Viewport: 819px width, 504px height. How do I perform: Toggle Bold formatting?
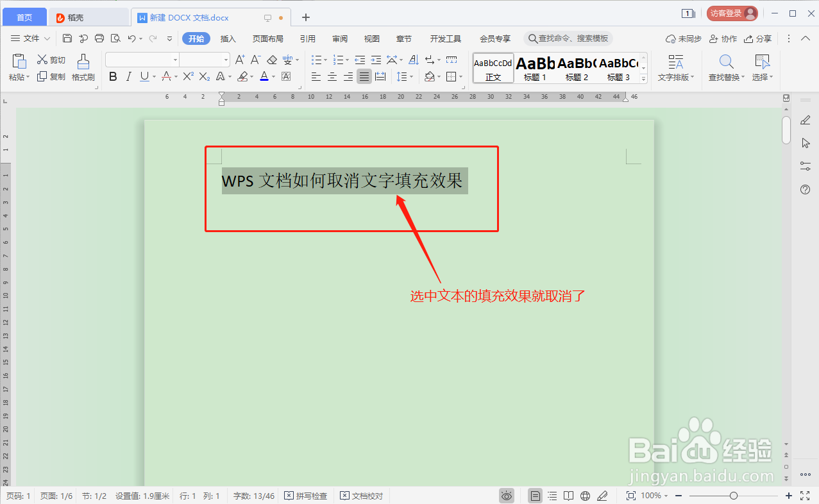(x=114, y=77)
